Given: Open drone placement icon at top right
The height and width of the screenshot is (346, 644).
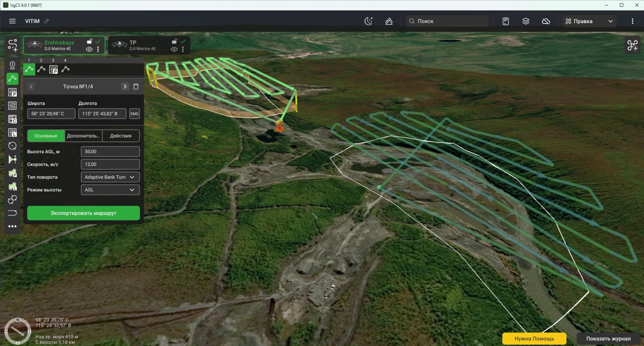Looking at the screenshot, I should point(633,45).
